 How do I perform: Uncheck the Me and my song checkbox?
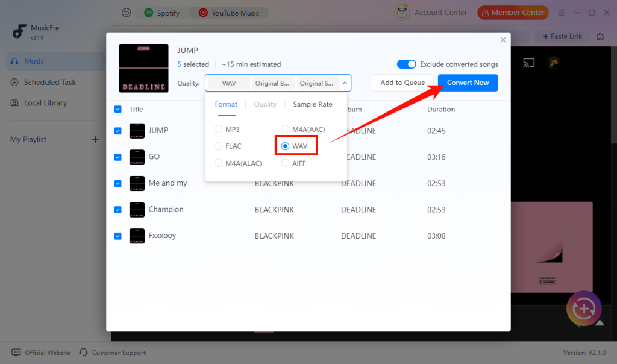pyautogui.click(x=117, y=183)
